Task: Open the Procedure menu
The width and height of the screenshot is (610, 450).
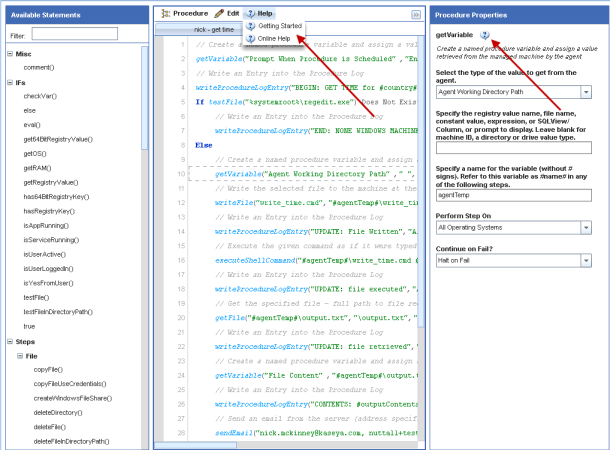Action: [x=185, y=14]
